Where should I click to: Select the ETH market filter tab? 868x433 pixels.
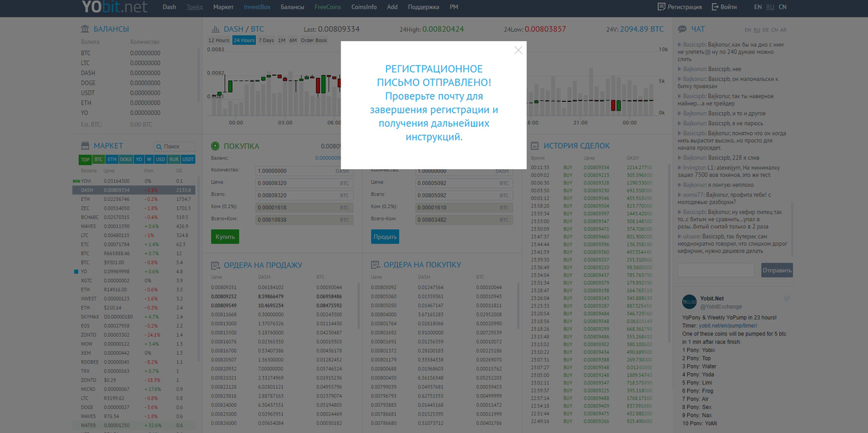(x=112, y=159)
